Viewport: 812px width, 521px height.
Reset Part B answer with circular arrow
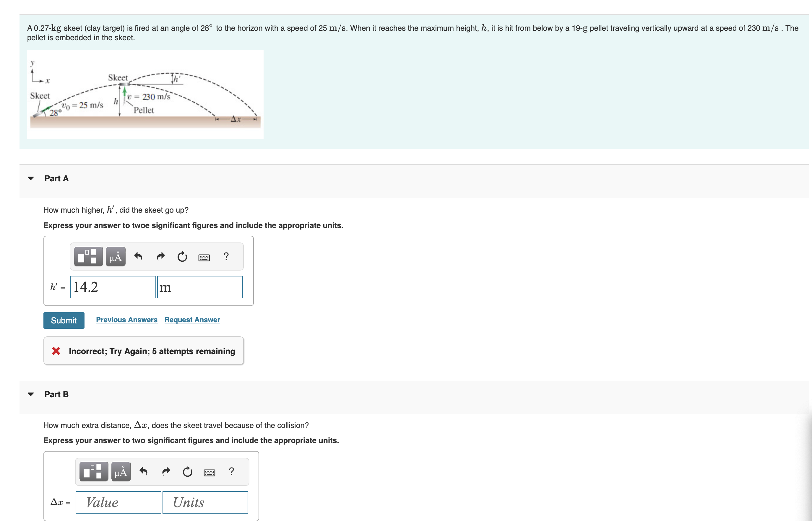coord(188,472)
